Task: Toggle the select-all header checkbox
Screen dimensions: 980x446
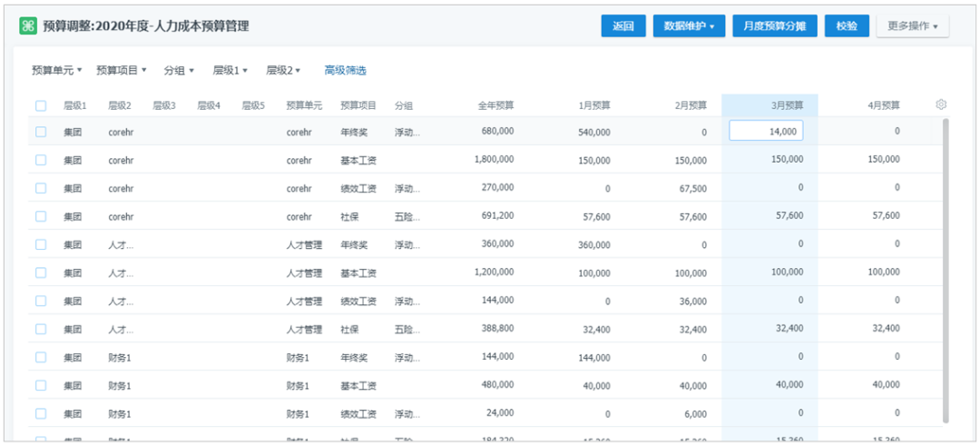Action: 41,105
